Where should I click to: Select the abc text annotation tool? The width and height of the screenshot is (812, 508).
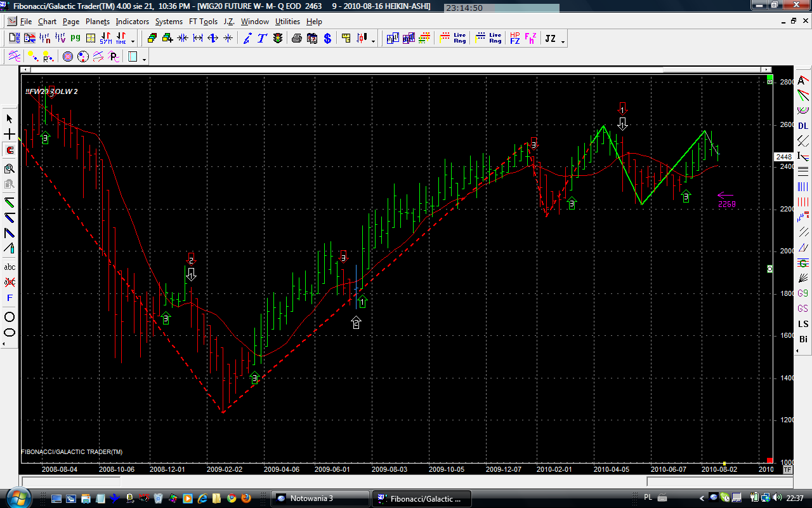pos(10,267)
